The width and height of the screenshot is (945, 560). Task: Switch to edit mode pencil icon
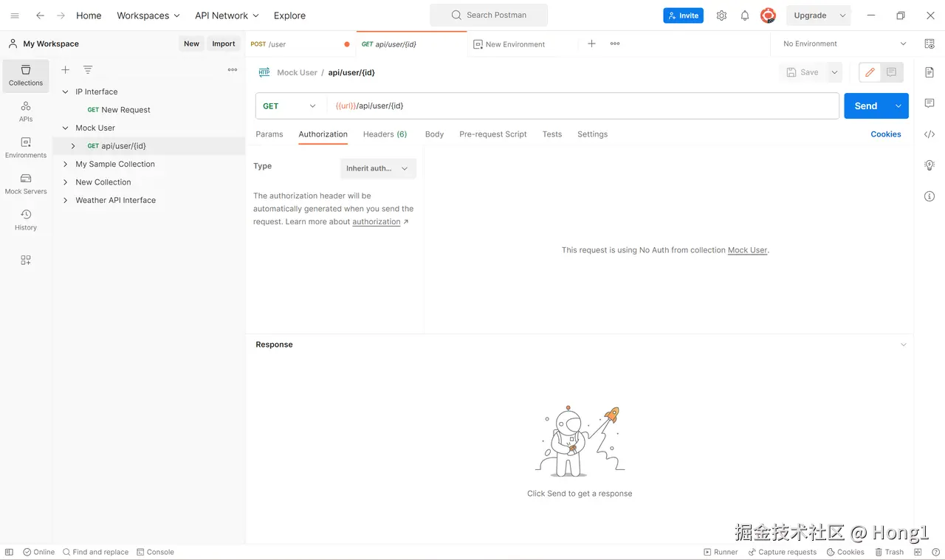pos(870,72)
